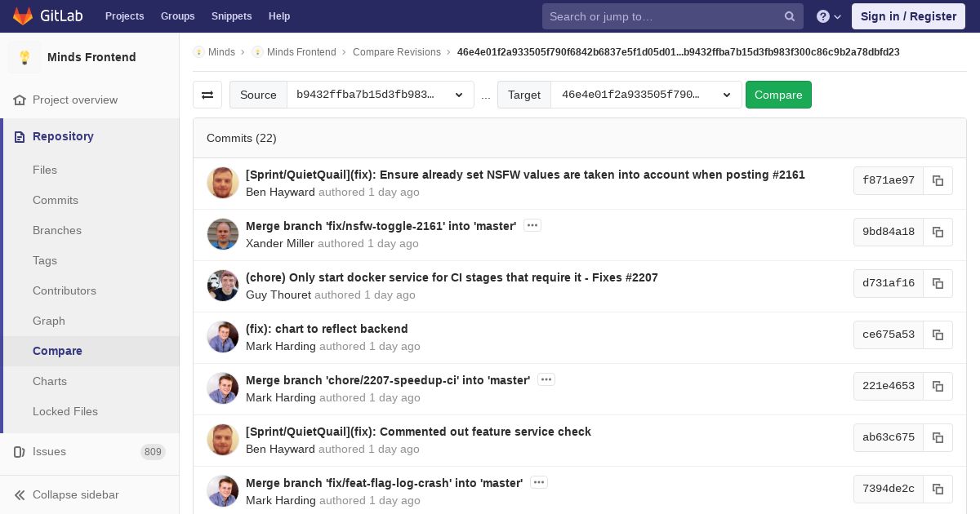Open '(fix): chart to reflect backend' commit

pyautogui.click(x=327, y=329)
